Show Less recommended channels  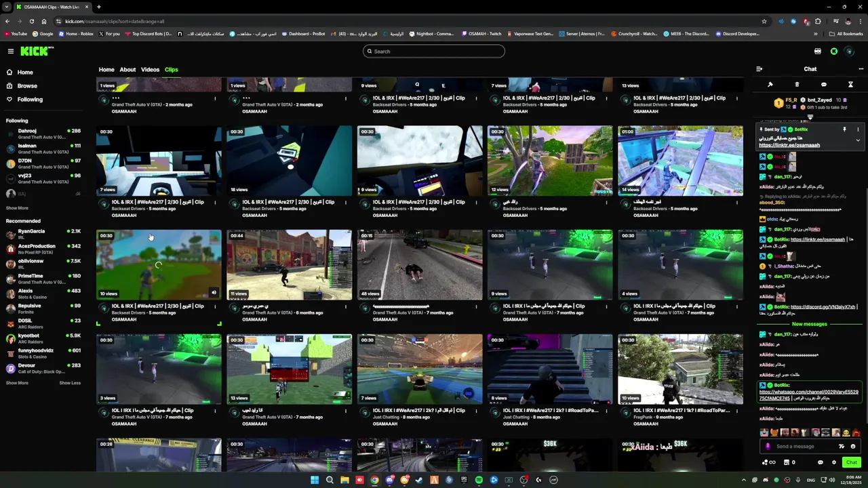tap(70, 383)
